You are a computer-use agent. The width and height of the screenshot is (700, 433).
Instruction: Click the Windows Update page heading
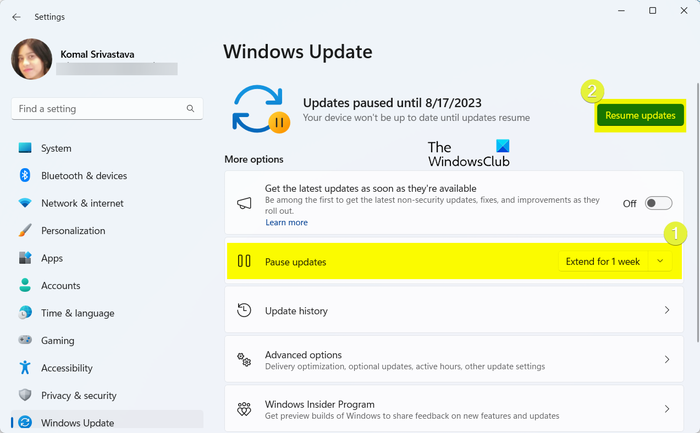(298, 52)
